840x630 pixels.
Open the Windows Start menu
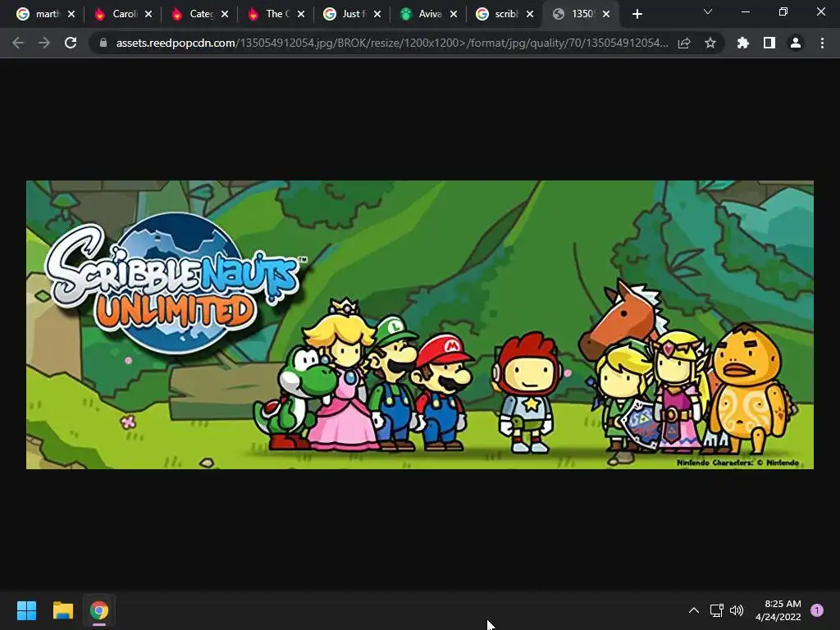(x=26, y=610)
